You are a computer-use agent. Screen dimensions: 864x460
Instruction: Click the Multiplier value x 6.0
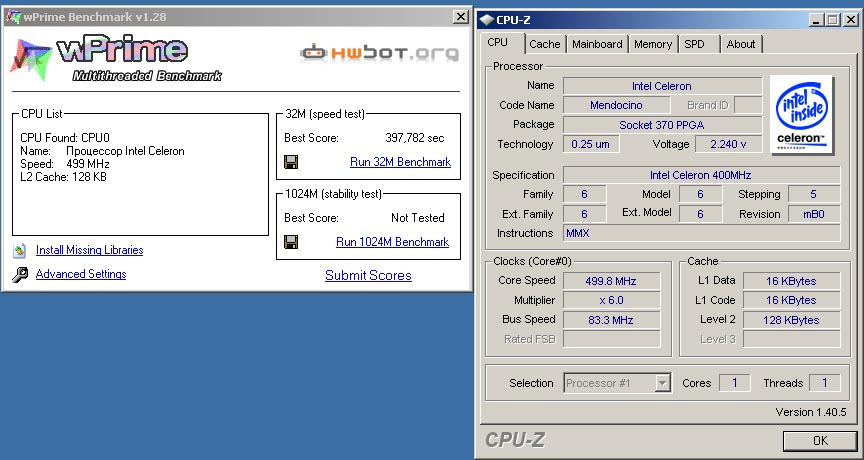point(611,300)
